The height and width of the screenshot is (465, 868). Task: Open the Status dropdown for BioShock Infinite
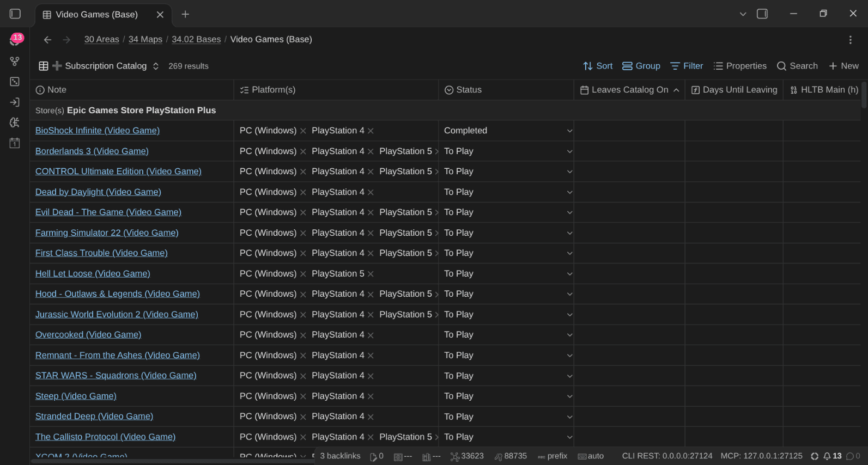506,131
